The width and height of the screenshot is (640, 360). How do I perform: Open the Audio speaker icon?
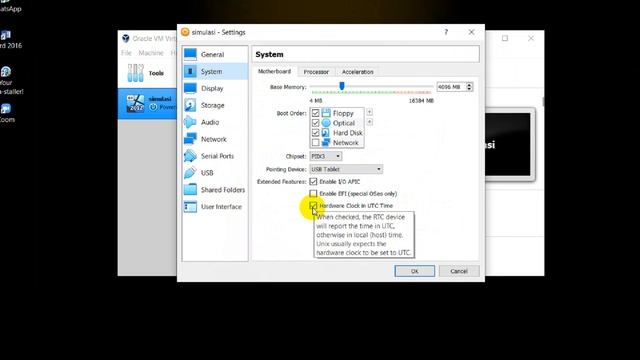pos(190,122)
